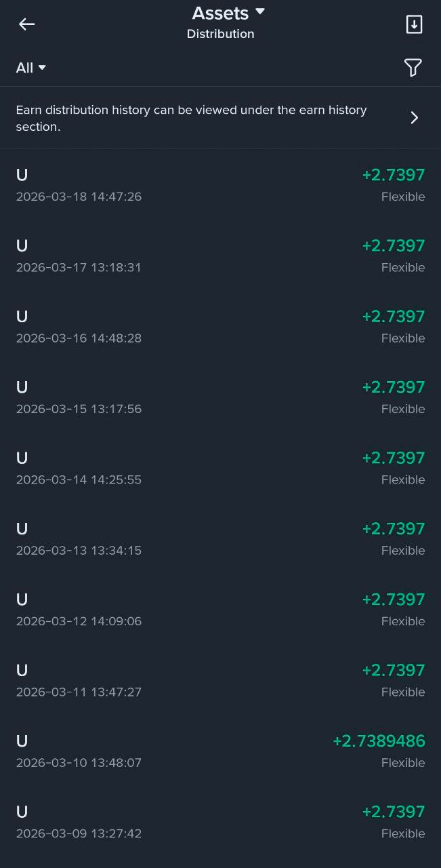441x868 pixels.
Task: Select the Distribution subtitle label
Action: coord(220,34)
